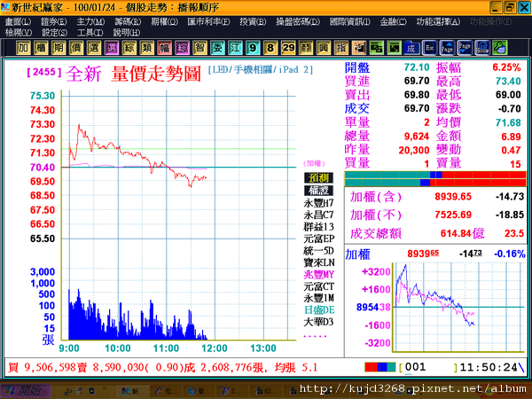Click the 權證 button
Viewport: 532px width, 399px height.
coord(318,191)
